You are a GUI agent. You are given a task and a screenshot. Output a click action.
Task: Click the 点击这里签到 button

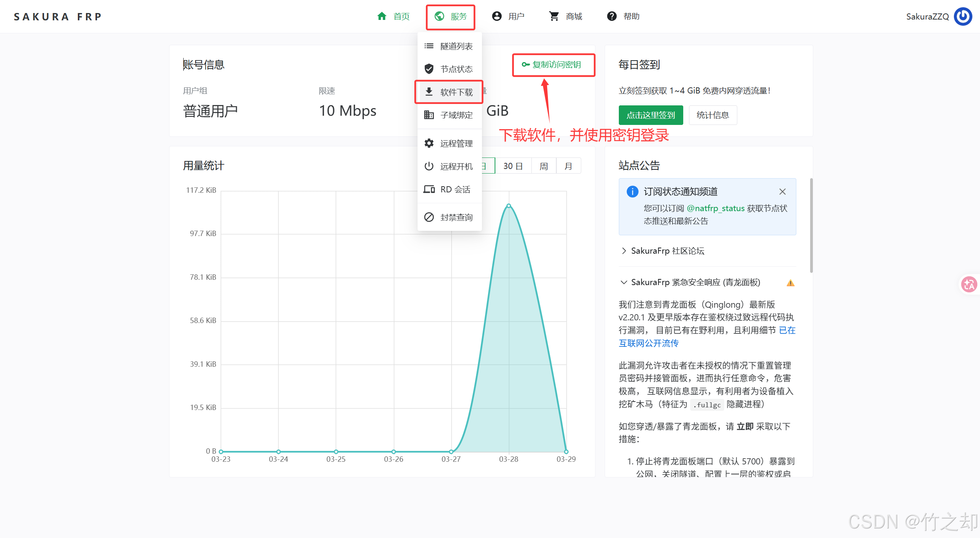(651, 115)
